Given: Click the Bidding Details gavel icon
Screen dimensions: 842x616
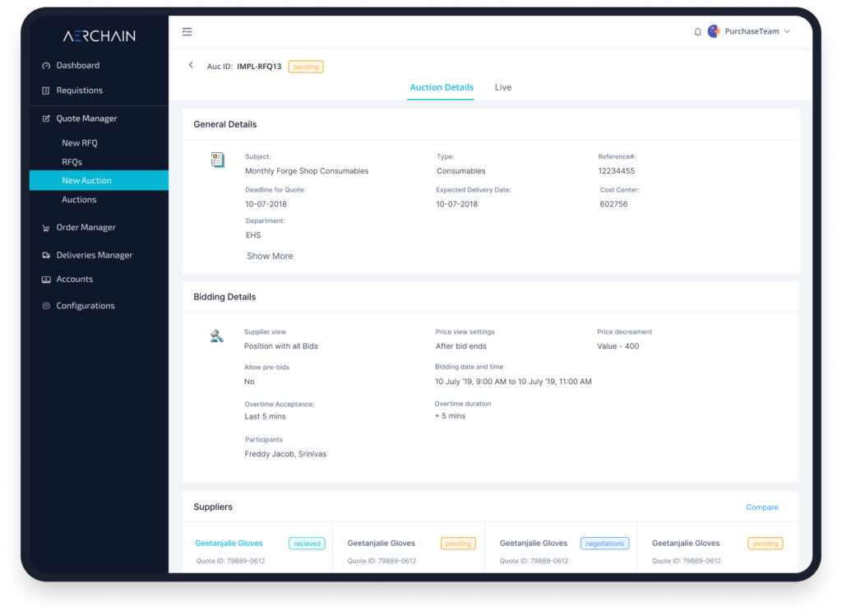Looking at the screenshot, I should 217,336.
